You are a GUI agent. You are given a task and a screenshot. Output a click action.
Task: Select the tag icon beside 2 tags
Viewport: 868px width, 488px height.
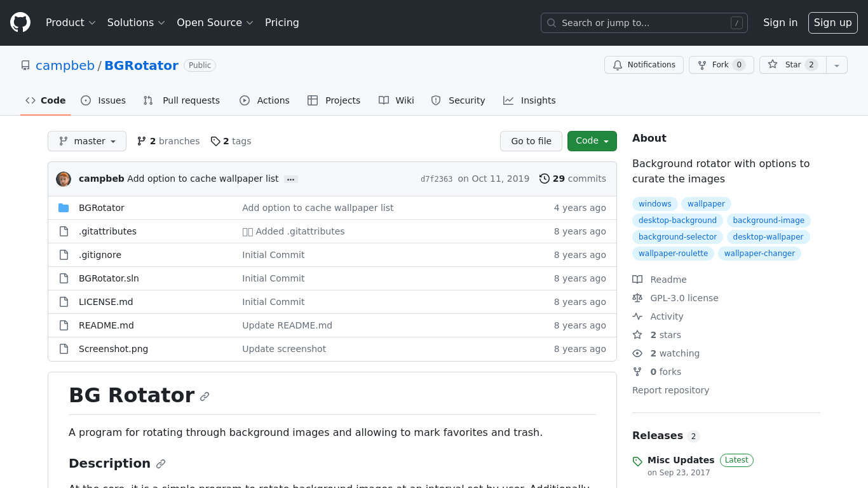tap(215, 141)
